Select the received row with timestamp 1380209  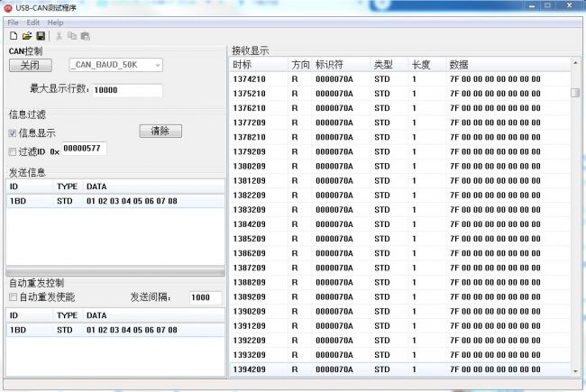pyautogui.click(x=400, y=167)
